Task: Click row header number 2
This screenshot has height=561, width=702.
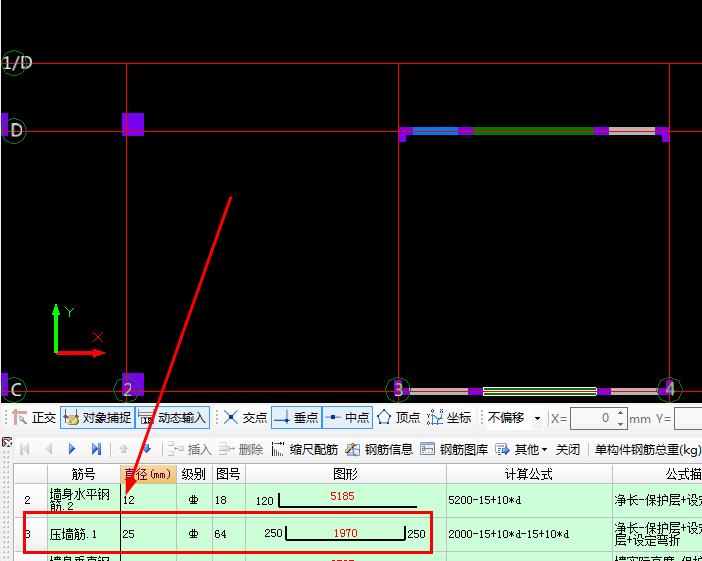Action: coord(30,500)
